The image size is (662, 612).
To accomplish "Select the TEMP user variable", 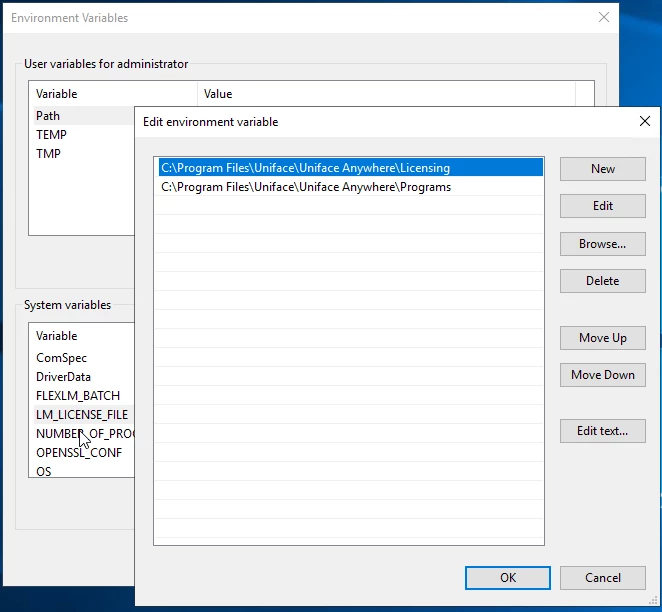I will click(84, 135).
